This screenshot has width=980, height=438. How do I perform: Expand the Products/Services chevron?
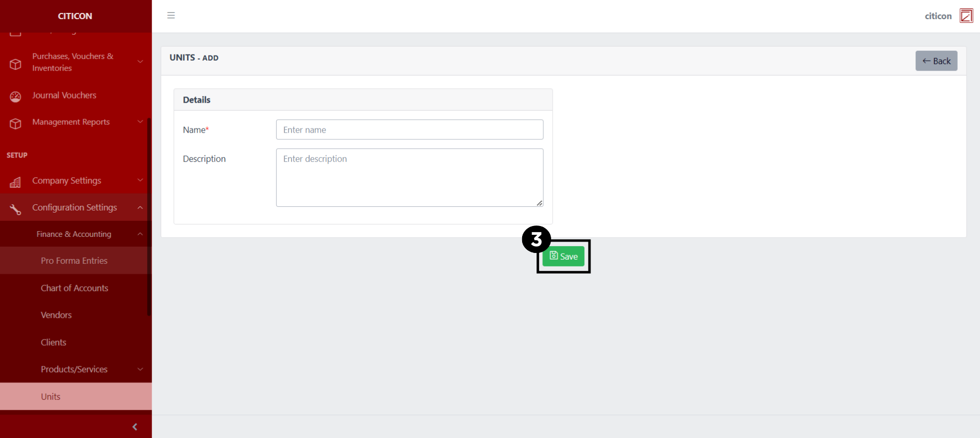click(140, 369)
